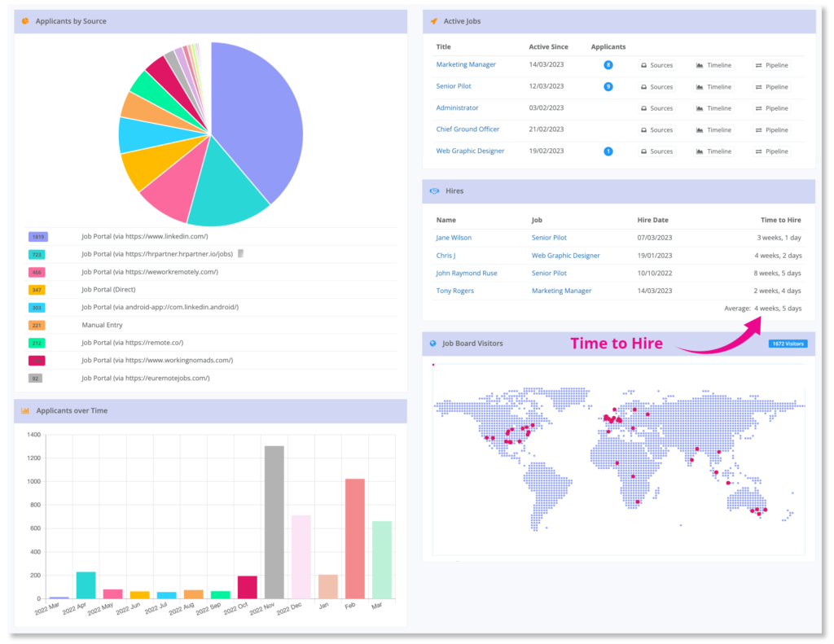Click Timeline in the Chief Ground Officer row
The image size is (834, 644).
point(713,129)
